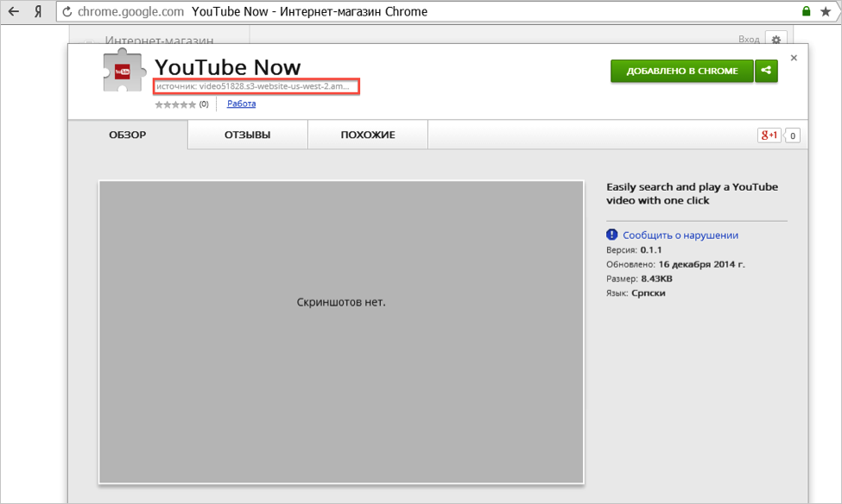
Task: Click the language value Српски
Action: [x=649, y=293]
